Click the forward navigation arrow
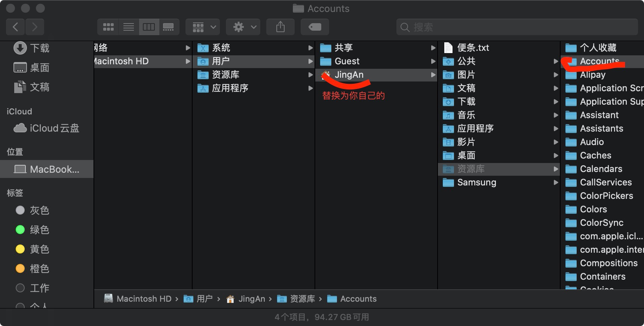The image size is (644, 326). click(35, 27)
